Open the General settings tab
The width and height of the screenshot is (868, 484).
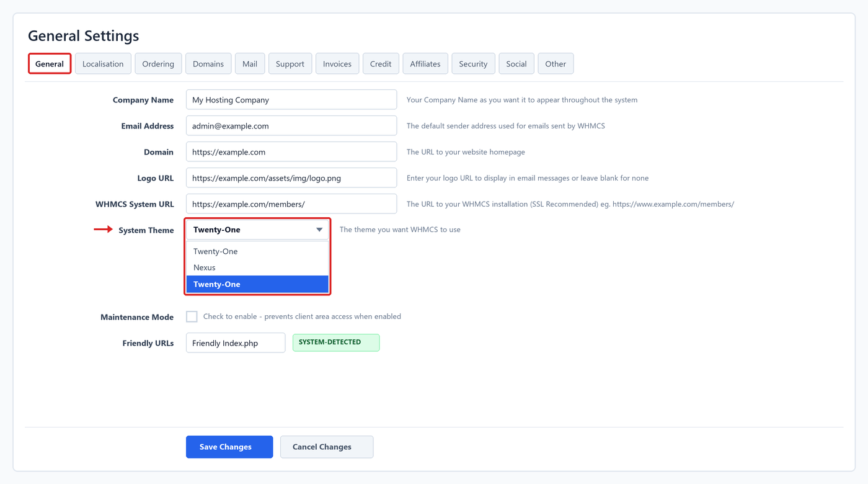pos(50,64)
